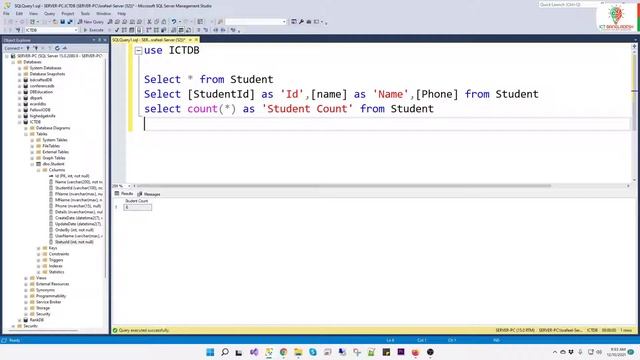Open the View menu
This screenshot has width=640, height=360.
33,13
